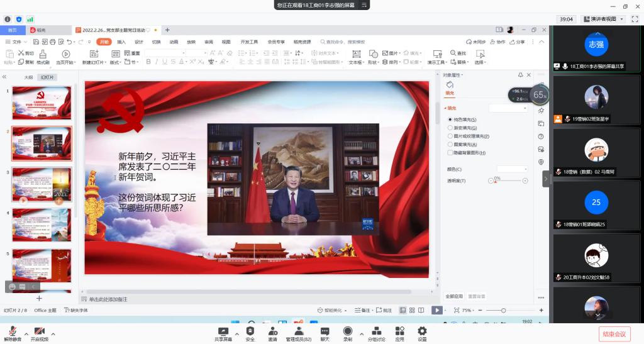Viewport: 644px width, 344px height.
Task: Click the Start Video camera icon
Action: click(39, 331)
